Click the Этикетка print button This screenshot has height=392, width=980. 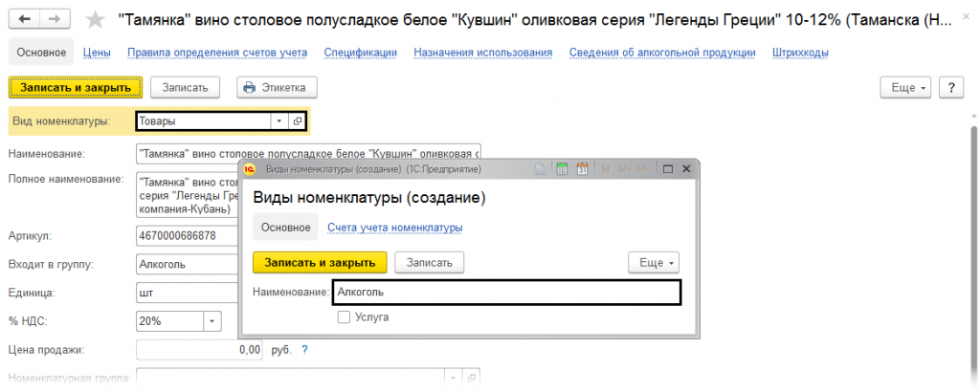(x=277, y=87)
